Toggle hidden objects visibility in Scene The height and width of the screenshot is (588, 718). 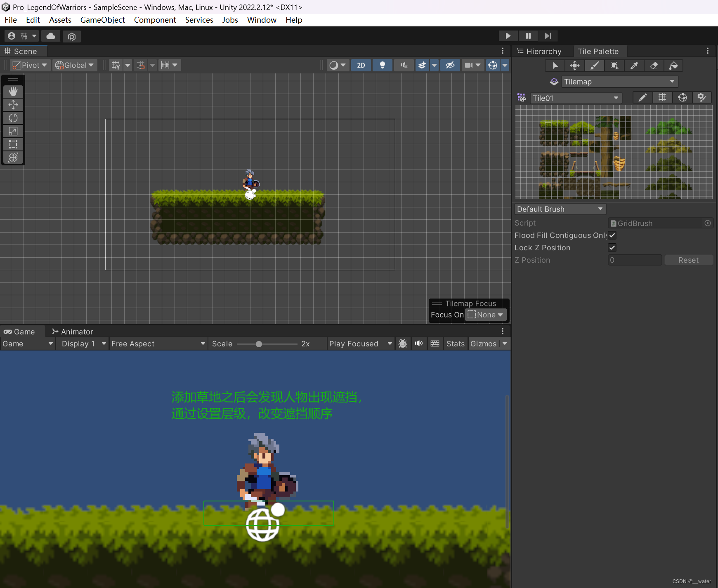pos(450,65)
